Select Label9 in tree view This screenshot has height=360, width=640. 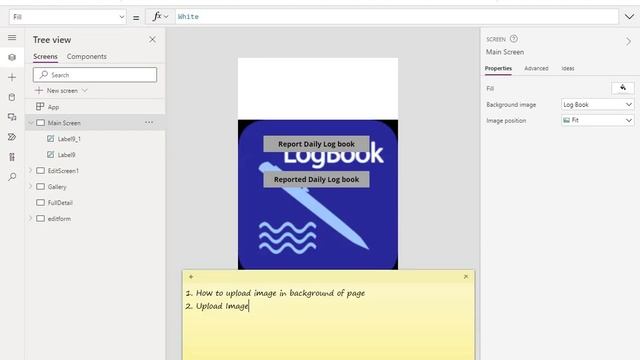66,155
